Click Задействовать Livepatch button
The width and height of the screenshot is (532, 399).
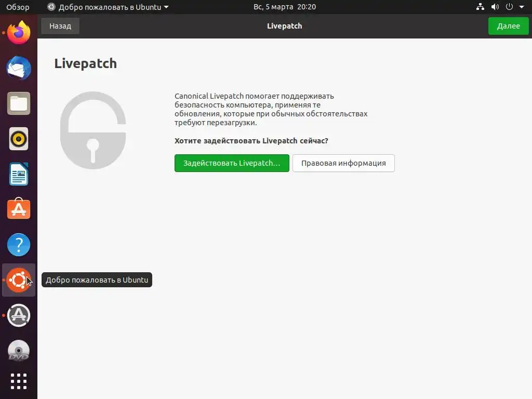pyautogui.click(x=232, y=163)
